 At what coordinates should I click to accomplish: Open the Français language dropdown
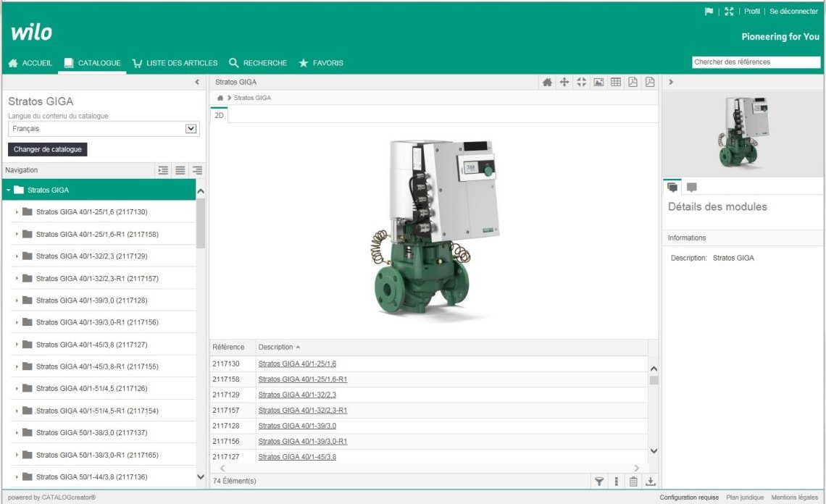coord(191,128)
